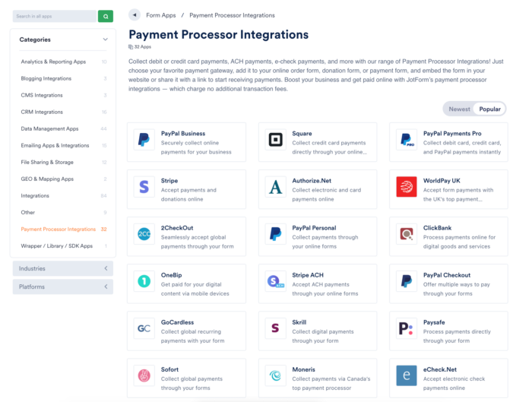The image size is (532, 402).
Task: Click 'Process payments online for' ClickBank description
Action: point(459,237)
